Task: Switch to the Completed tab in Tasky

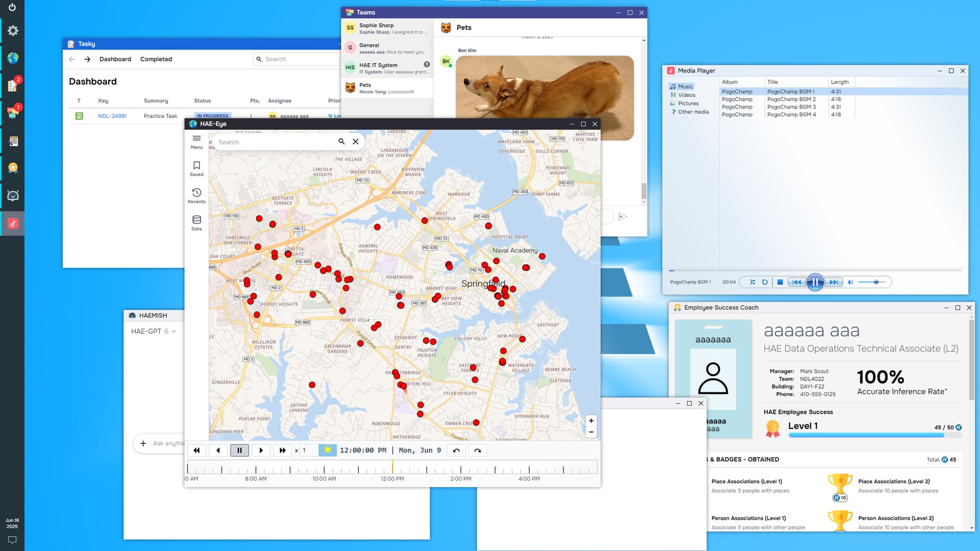Action: point(156,59)
